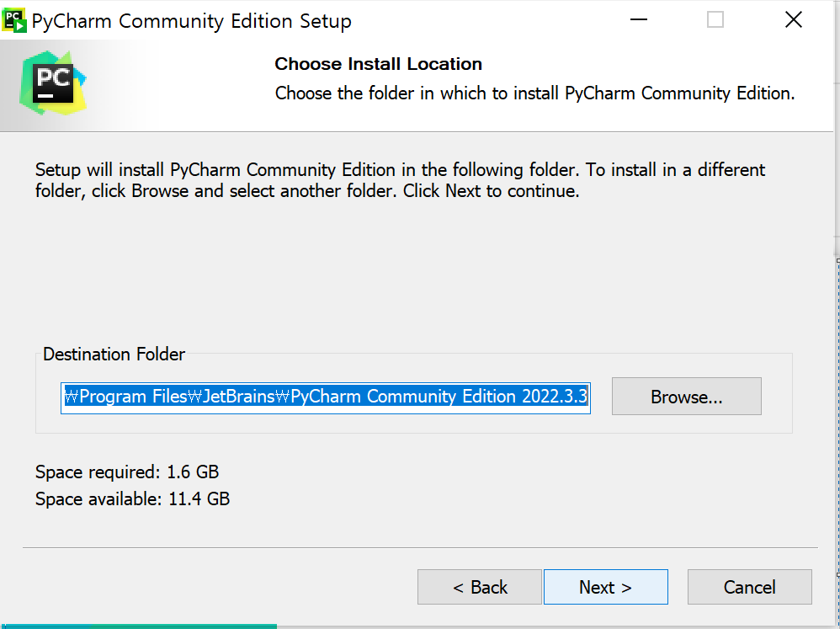The height and width of the screenshot is (629, 840).
Task: Close the setup window
Action: coord(794,20)
